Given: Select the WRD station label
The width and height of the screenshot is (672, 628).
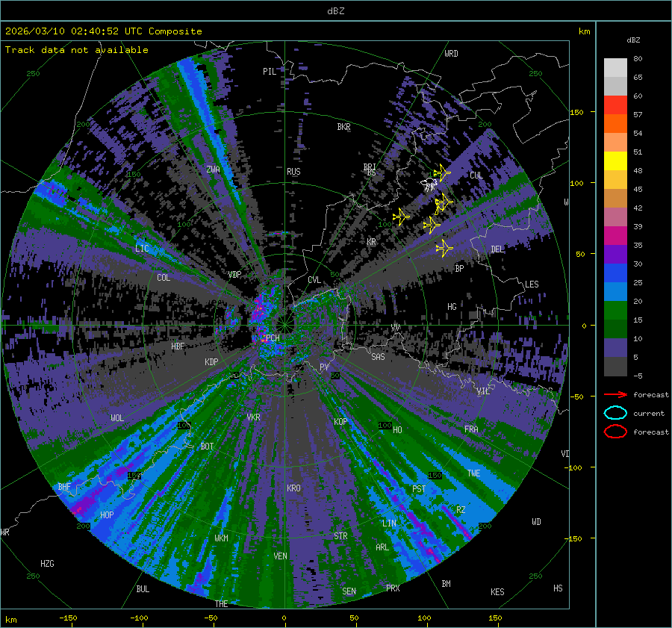Looking at the screenshot, I should 451,54.
